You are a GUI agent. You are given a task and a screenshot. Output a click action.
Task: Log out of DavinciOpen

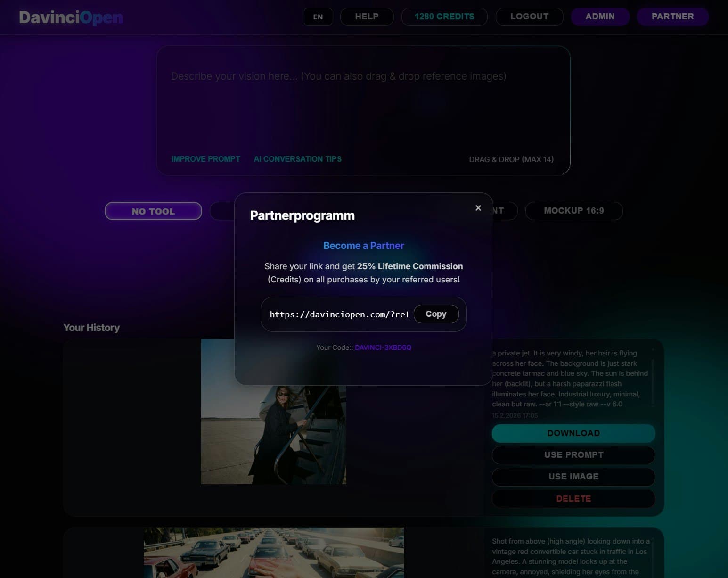pyautogui.click(x=529, y=17)
